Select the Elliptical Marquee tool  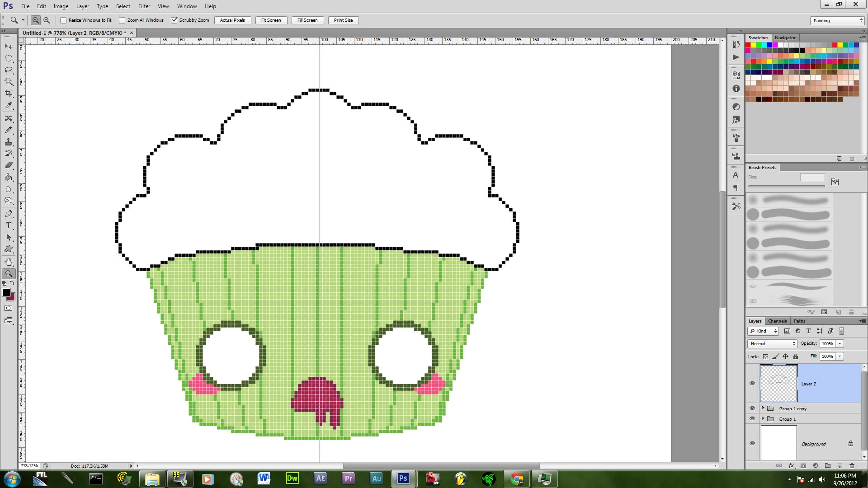pyautogui.click(x=9, y=58)
